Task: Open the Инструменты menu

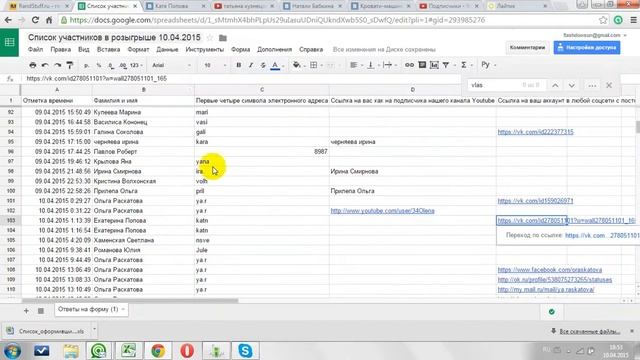Action: 204,49
